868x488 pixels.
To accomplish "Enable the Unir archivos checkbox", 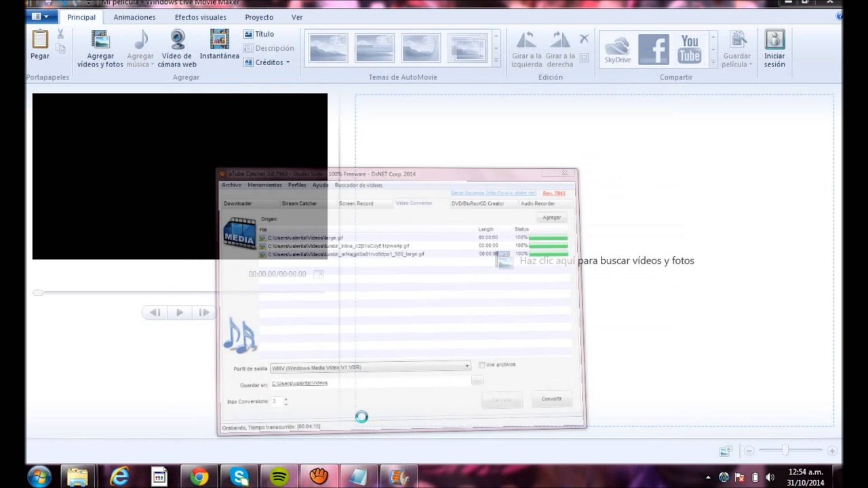I will pos(481,365).
